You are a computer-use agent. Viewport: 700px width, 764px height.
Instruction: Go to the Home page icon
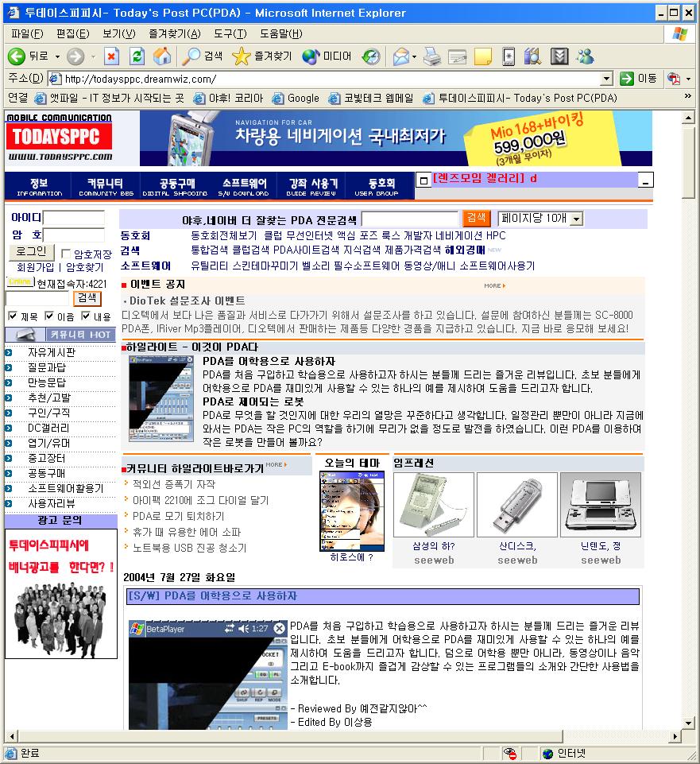[161, 56]
